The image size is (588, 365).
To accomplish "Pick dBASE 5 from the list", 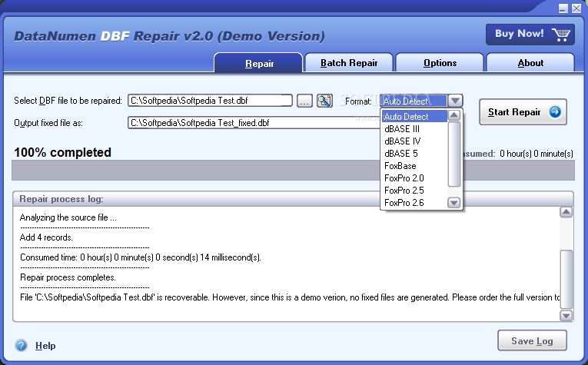I will coord(414,154).
